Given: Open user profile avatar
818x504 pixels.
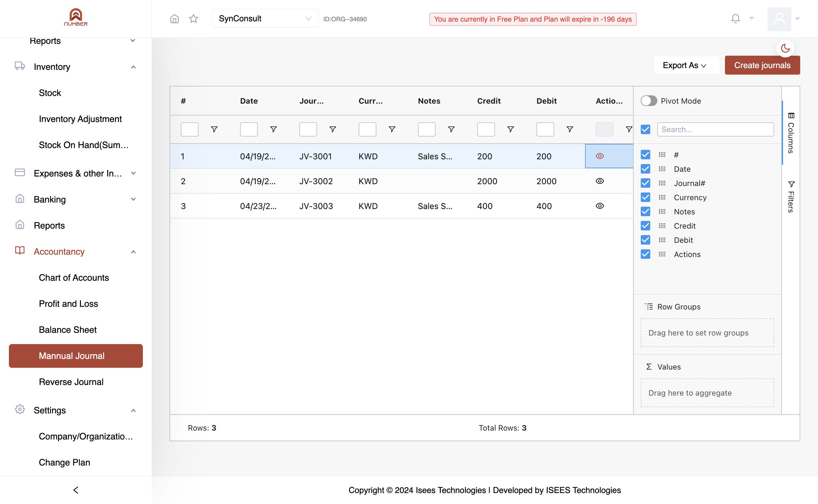Looking at the screenshot, I should click(779, 19).
